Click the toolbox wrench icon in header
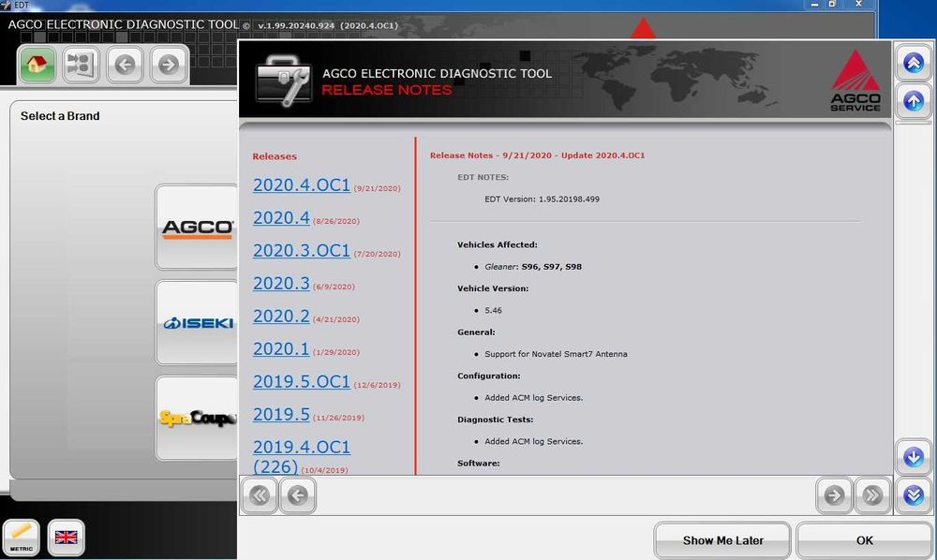The width and height of the screenshot is (937, 560). (284, 81)
